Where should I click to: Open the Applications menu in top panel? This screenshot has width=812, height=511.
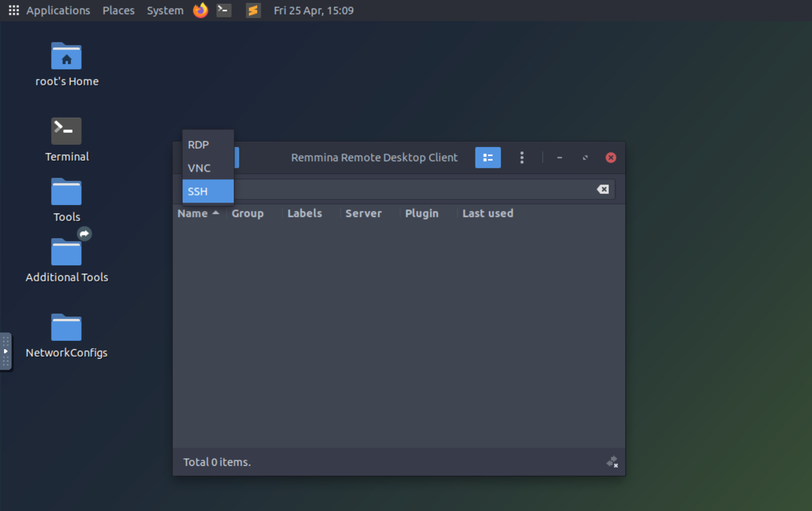point(49,11)
